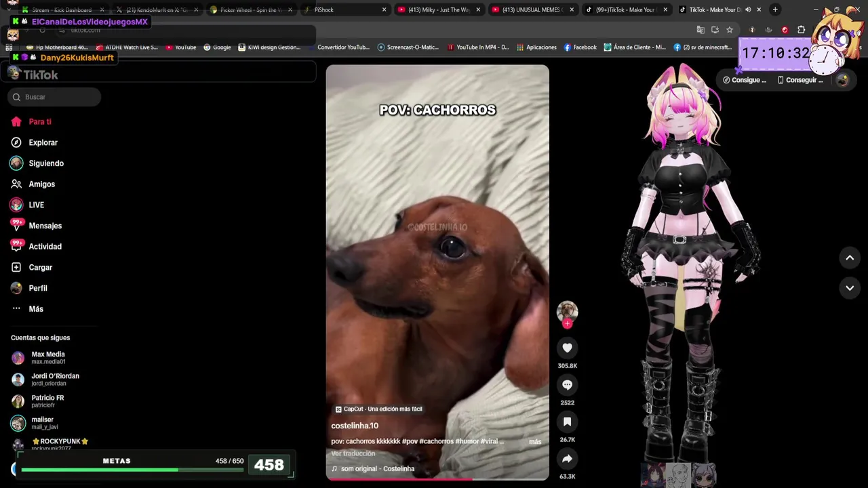Go to next video with down arrow
Image resolution: width=868 pixels, height=488 pixels.
(850, 288)
